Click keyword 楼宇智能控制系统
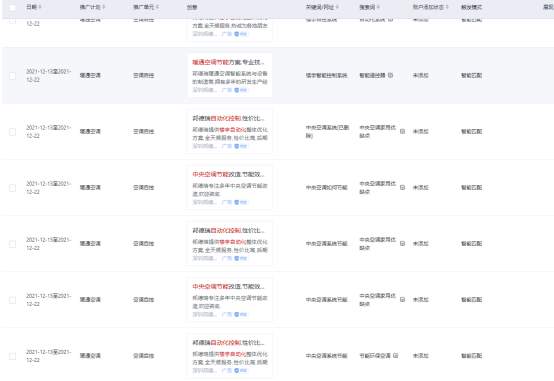The width and height of the screenshot is (554, 381). click(x=326, y=75)
